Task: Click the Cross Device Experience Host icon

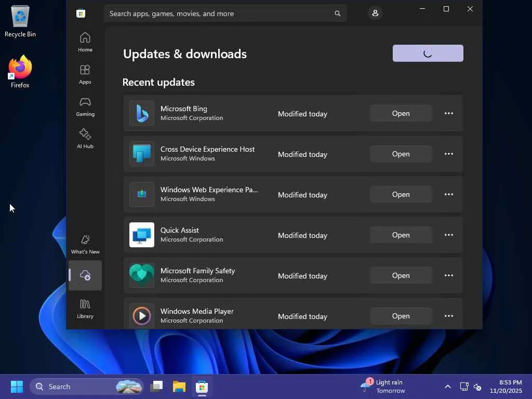Action: click(x=142, y=154)
